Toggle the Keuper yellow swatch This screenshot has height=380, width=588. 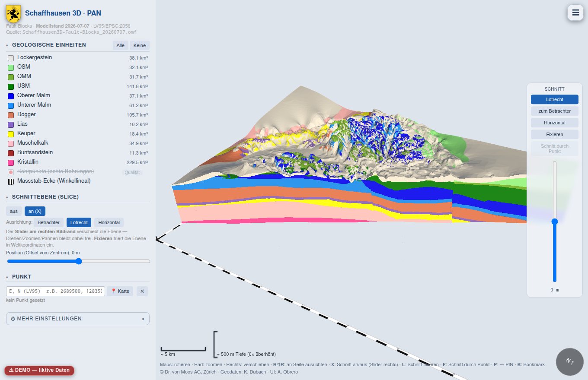coord(11,134)
